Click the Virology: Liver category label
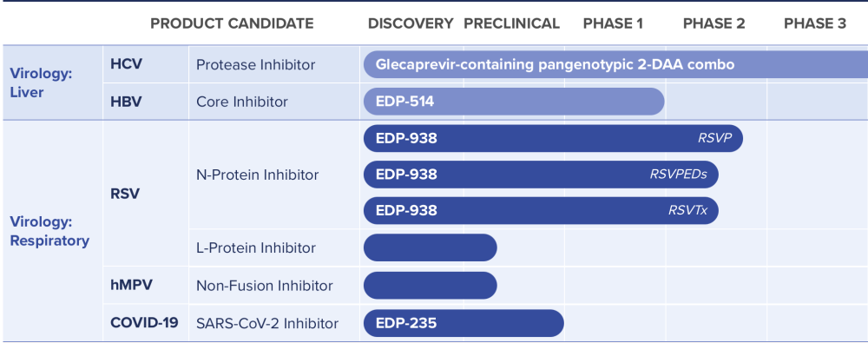 [41, 83]
